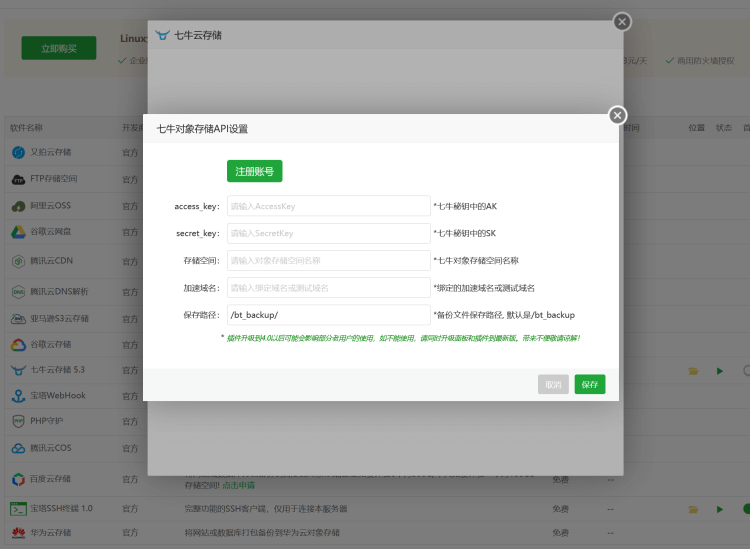Screen dimensions: 750x549
Task: Click the 腾讯云DNS解析 name text
Action: click(x=59, y=291)
